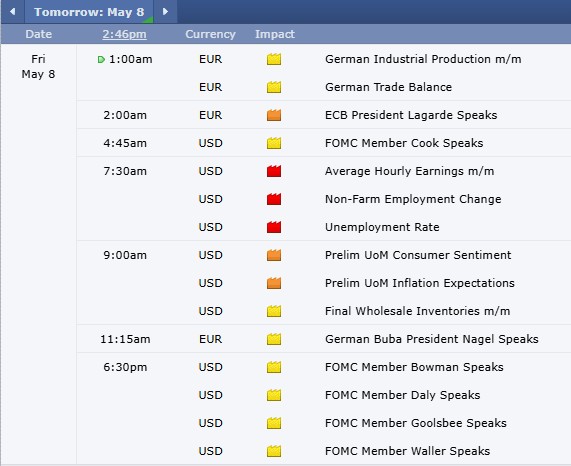
Task: Open FOMC Member Cook Speaks event
Action: click(x=404, y=143)
